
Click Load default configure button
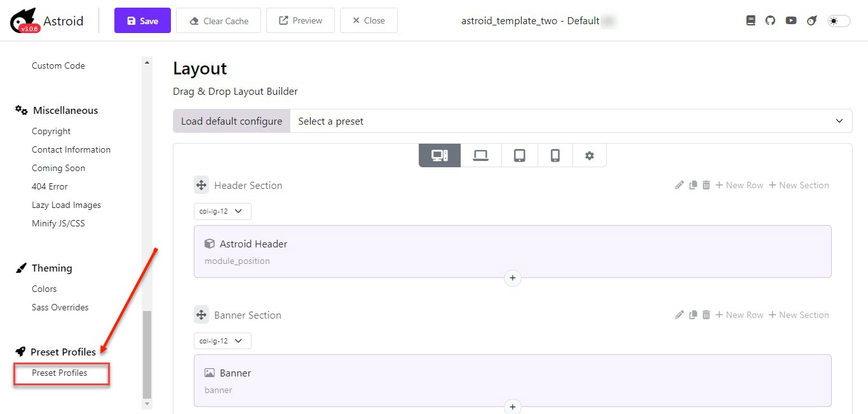(x=231, y=121)
